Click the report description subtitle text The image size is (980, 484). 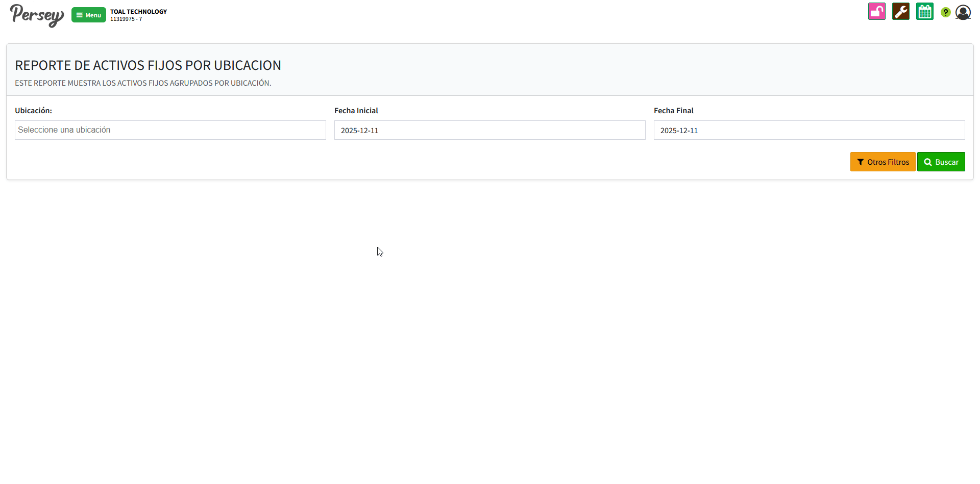(143, 83)
